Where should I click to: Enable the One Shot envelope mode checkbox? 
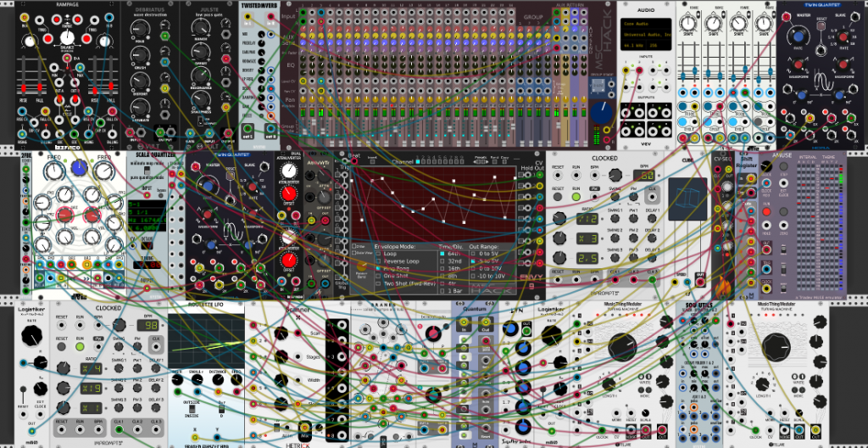[x=379, y=276]
